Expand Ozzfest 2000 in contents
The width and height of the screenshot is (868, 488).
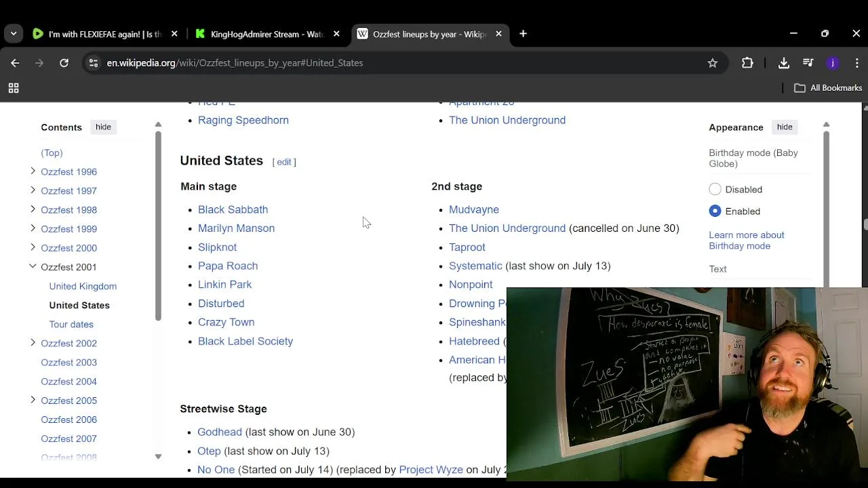click(x=33, y=247)
